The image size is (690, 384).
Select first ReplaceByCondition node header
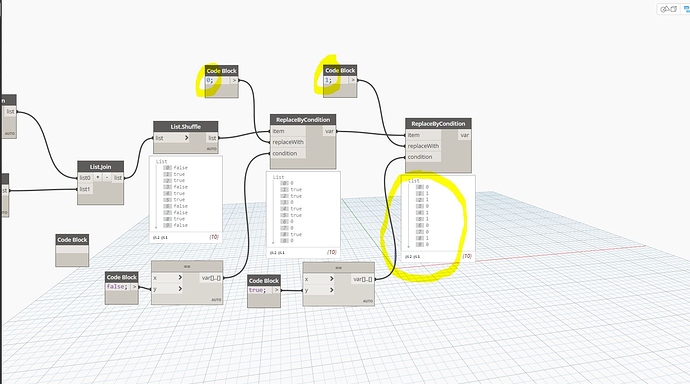click(x=303, y=120)
